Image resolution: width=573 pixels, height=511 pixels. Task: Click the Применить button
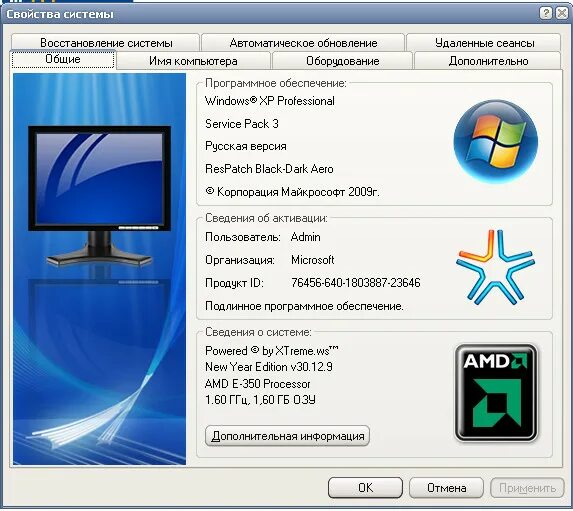point(527,488)
